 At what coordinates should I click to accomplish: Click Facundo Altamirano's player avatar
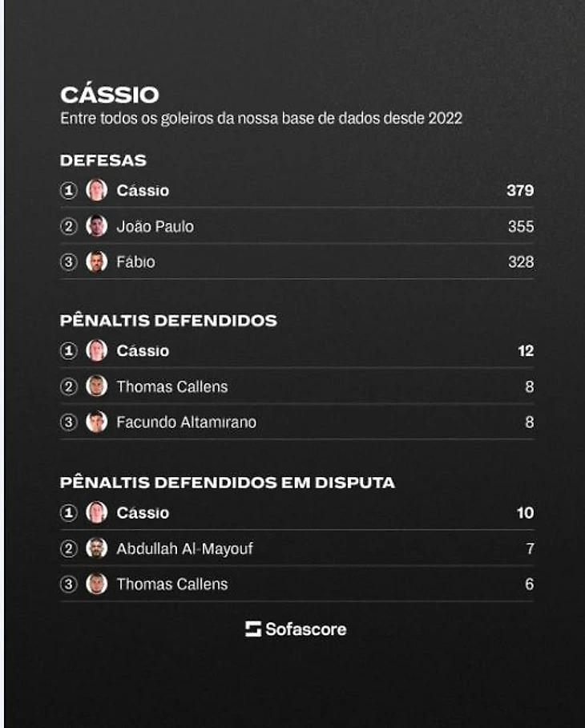[x=96, y=422]
